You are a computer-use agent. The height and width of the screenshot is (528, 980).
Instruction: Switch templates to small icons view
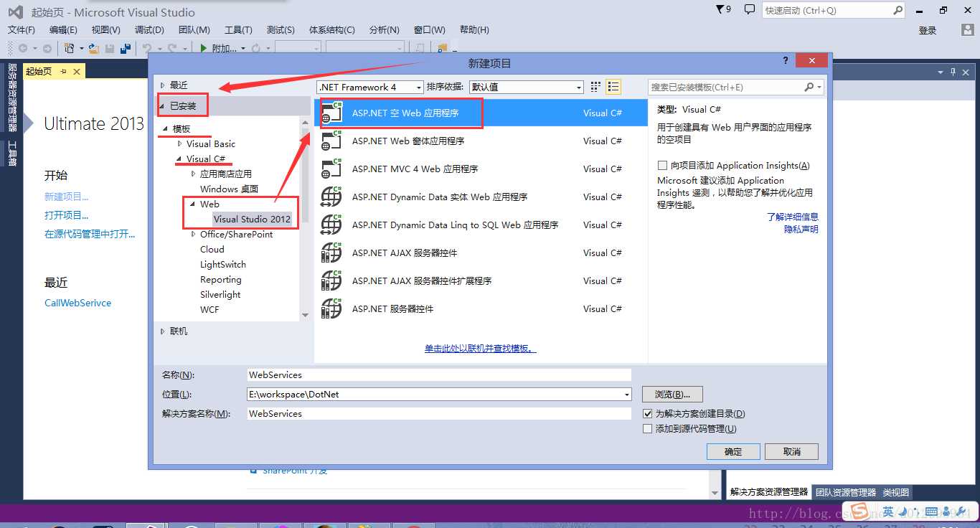pyautogui.click(x=595, y=87)
